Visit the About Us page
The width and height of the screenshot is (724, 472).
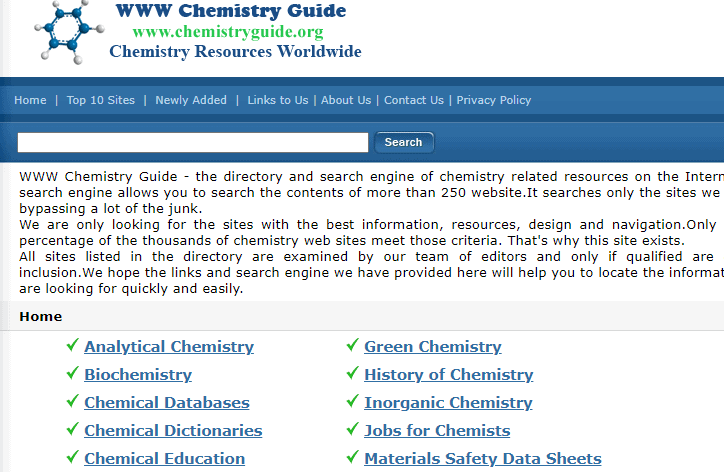[346, 100]
